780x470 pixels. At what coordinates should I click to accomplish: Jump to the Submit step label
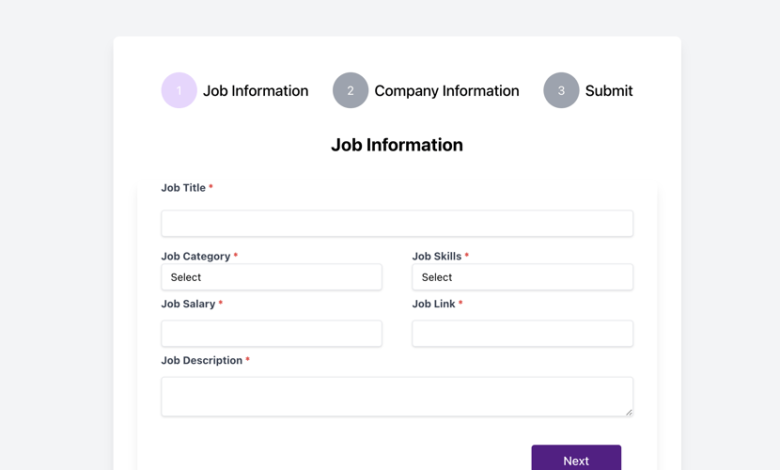609,91
